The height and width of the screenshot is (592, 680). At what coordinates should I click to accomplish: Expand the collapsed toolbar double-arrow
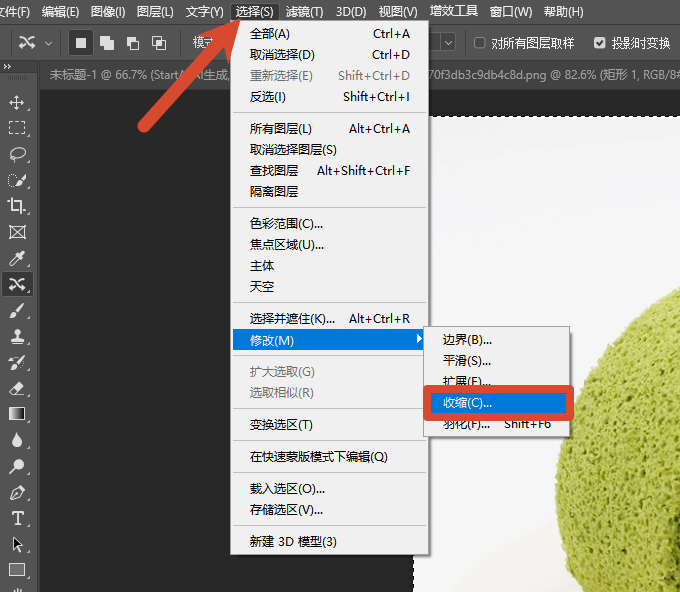(x=7, y=66)
